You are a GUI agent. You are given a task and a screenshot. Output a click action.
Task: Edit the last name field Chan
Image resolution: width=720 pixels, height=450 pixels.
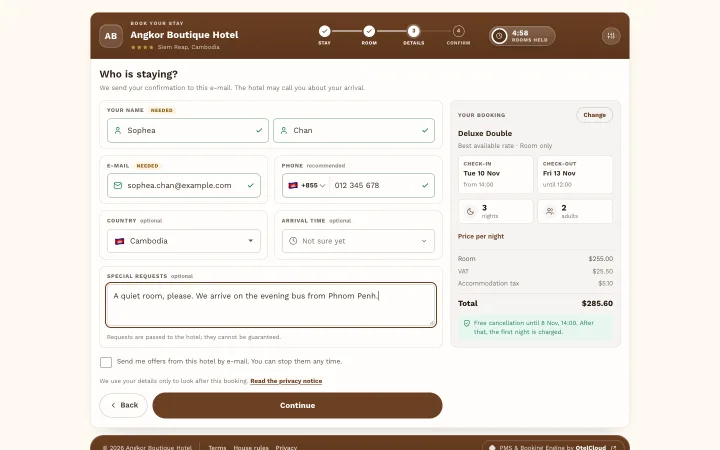(354, 130)
